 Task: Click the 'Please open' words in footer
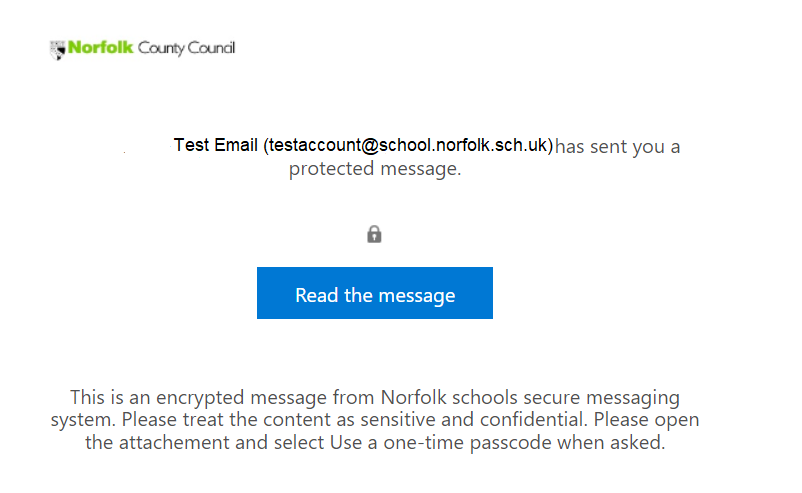coord(647,420)
